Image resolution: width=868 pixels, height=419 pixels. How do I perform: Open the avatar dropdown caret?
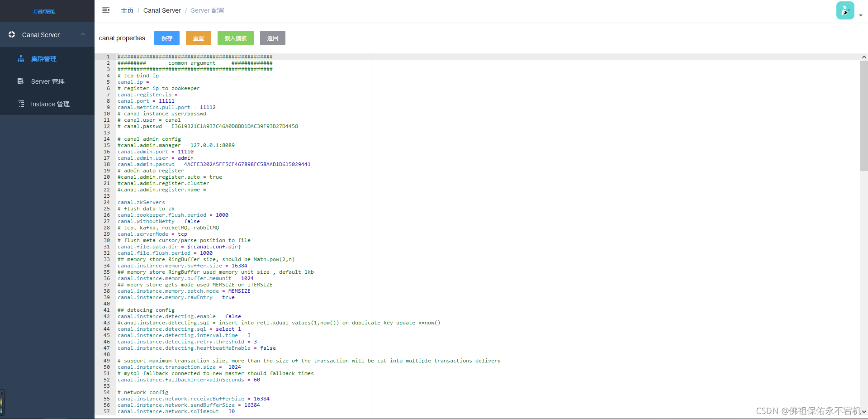coord(860,15)
